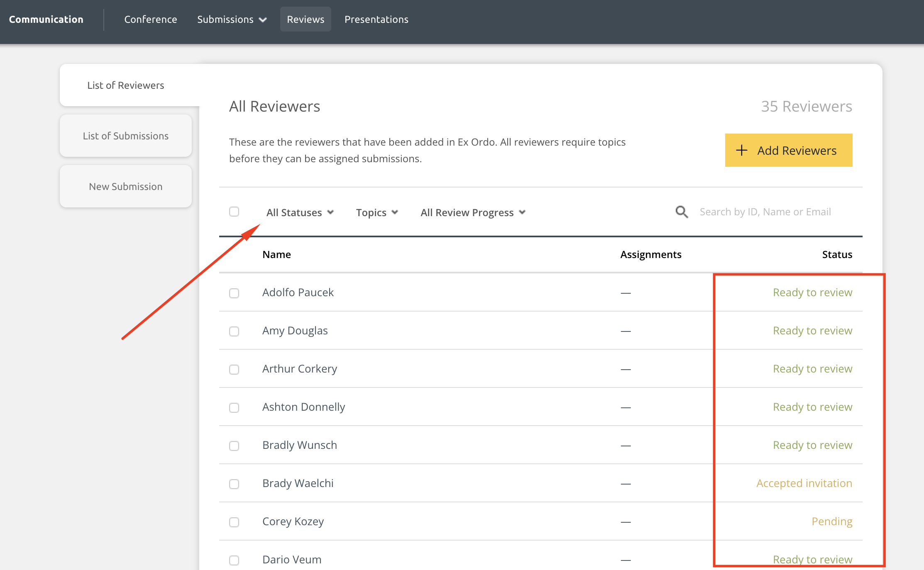The width and height of the screenshot is (924, 570).
Task: Click the Submissions menu chevron arrow
Action: 263,20
